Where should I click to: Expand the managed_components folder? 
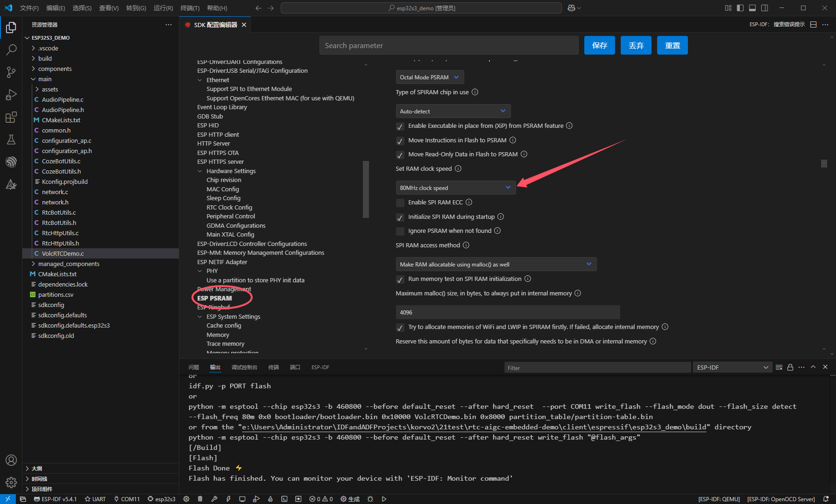(69, 264)
